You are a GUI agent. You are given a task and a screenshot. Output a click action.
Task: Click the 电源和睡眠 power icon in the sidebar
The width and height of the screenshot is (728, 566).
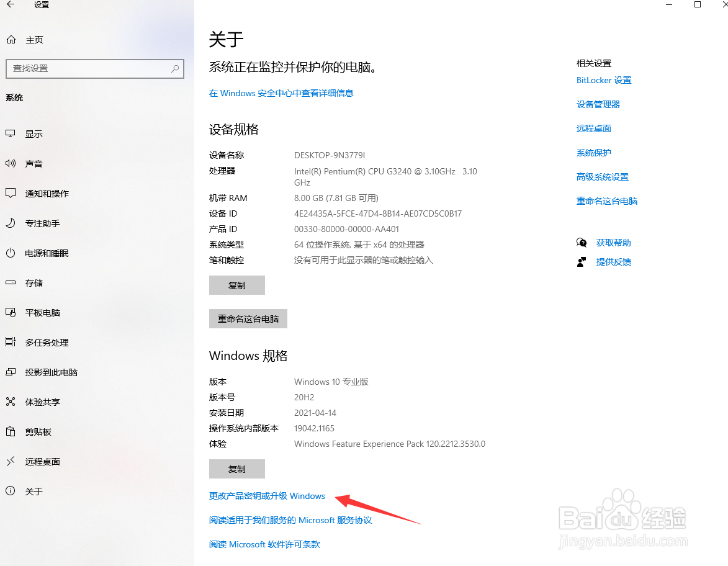(x=11, y=253)
